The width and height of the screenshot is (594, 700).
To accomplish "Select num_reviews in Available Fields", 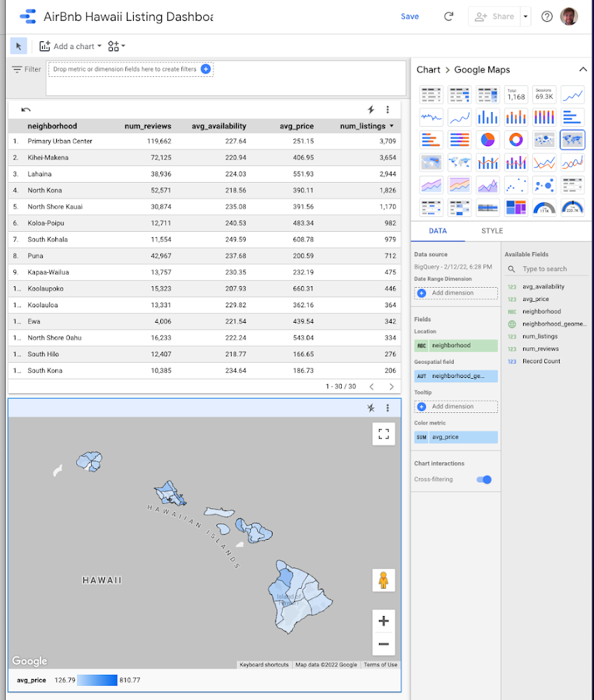I will click(540, 349).
